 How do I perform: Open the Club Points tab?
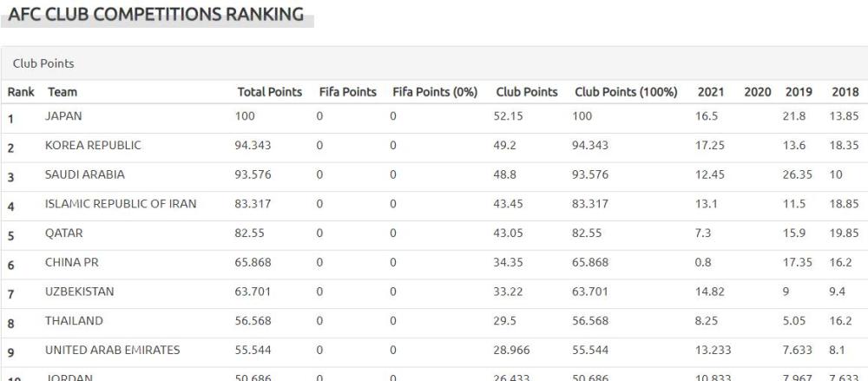43,63
